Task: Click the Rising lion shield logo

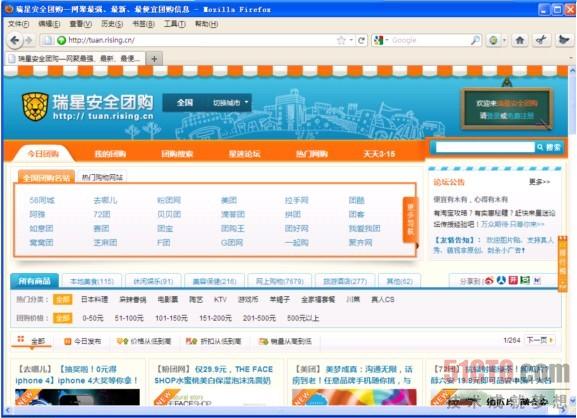Action: (x=35, y=107)
